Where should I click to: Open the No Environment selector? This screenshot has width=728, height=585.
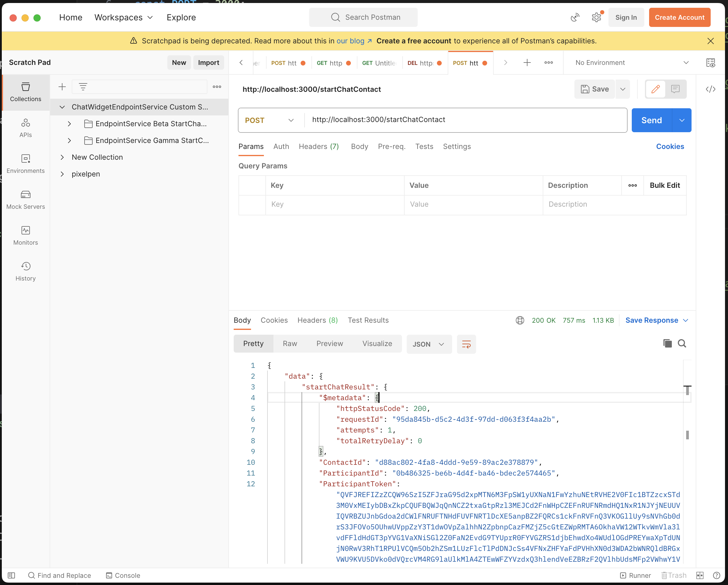point(632,63)
